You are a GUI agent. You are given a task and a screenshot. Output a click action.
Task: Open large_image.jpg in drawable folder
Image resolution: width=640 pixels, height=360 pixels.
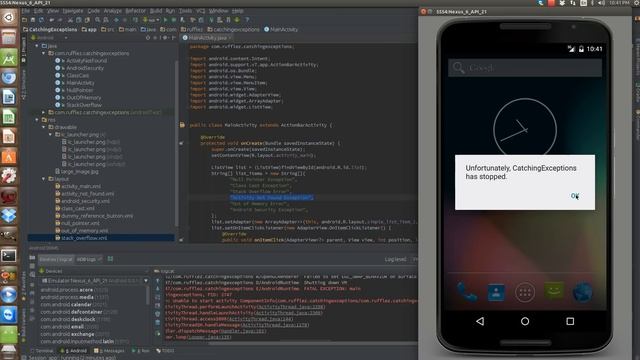click(x=79, y=171)
